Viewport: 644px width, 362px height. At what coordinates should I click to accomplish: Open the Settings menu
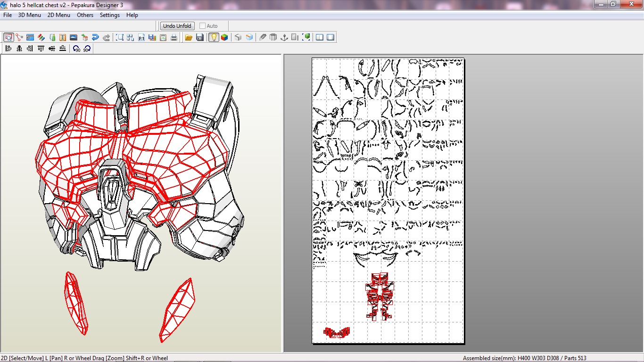click(110, 15)
